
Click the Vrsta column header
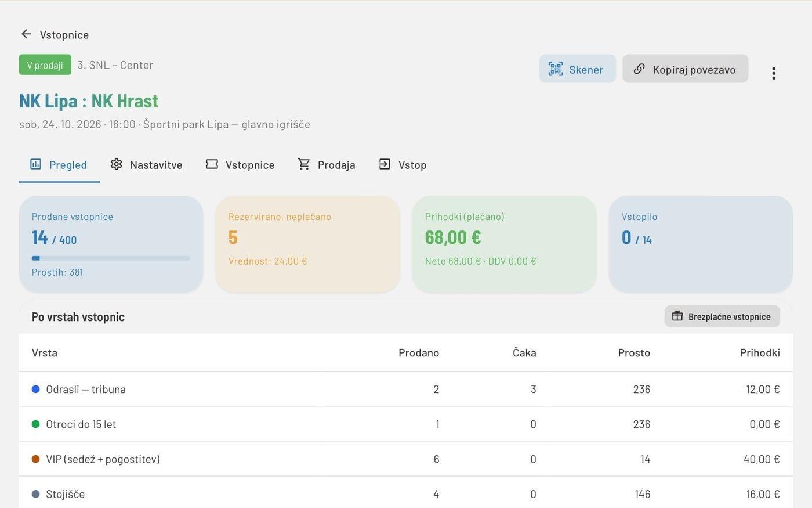pos(45,353)
